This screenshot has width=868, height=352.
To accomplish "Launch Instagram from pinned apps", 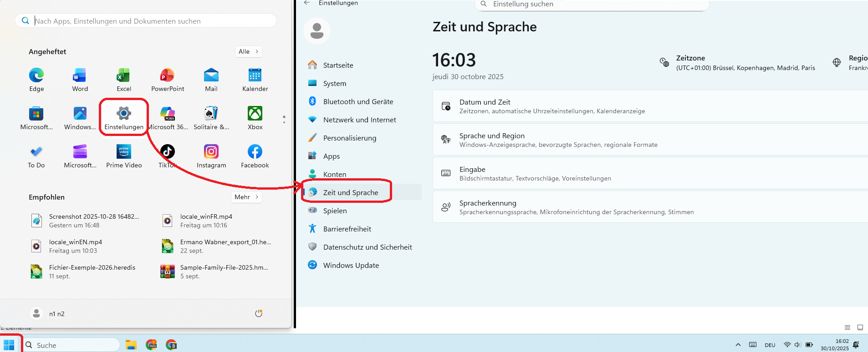I will (211, 156).
